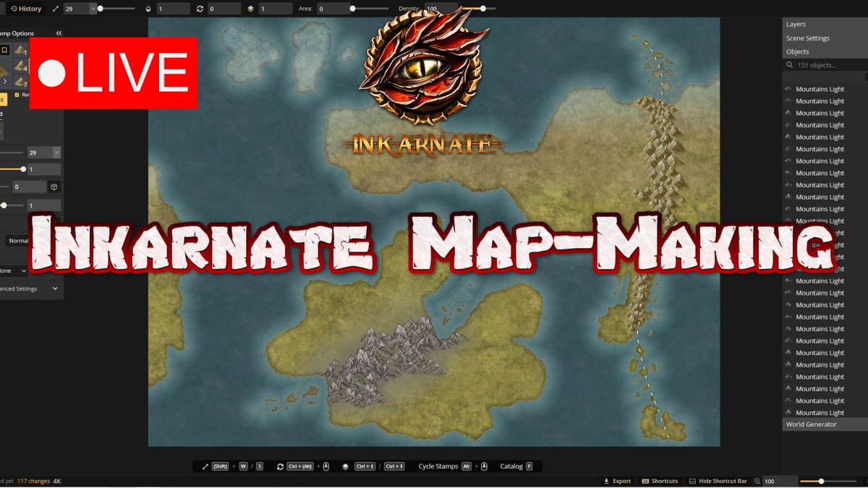
Task: Click the opacity droplet icon
Action: pyautogui.click(x=148, y=9)
